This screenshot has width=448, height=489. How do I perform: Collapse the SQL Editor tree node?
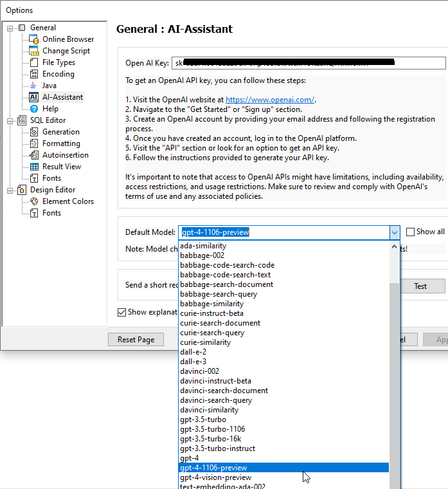tap(10, 120)
